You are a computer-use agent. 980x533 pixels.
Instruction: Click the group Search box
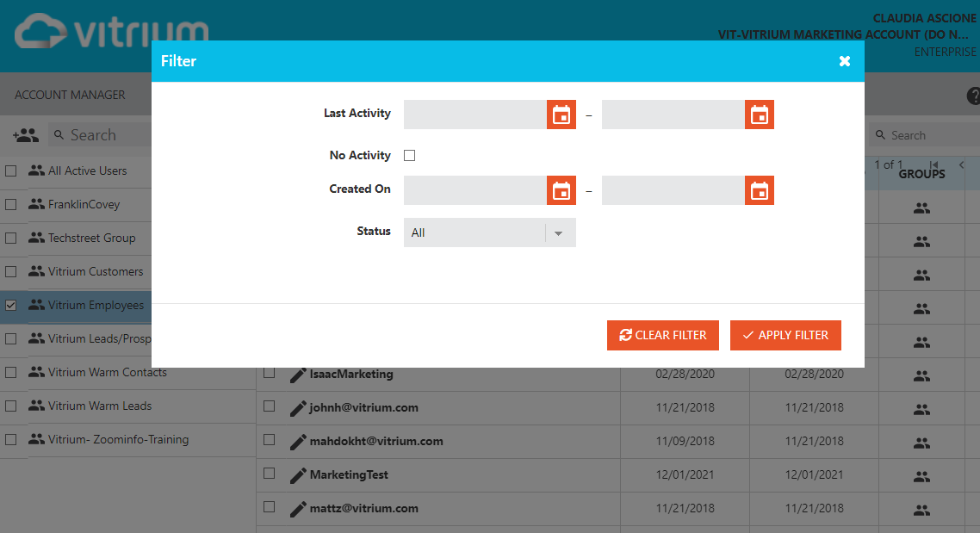100,135
